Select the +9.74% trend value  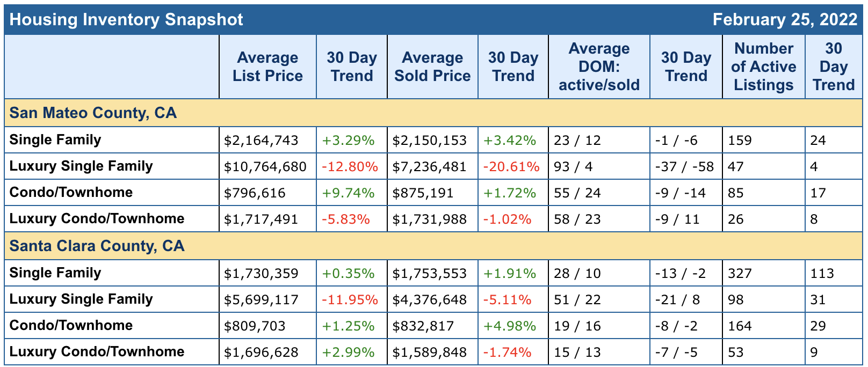click(x=348, y=193)
